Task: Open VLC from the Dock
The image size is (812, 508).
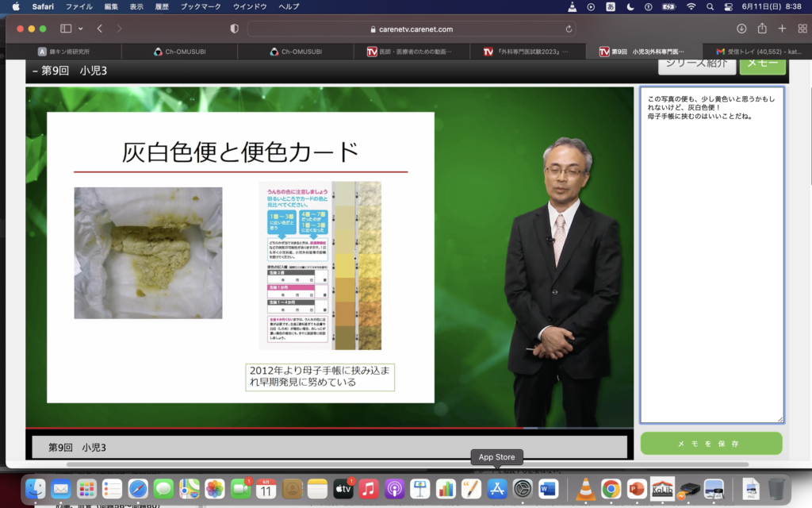Action: [x=586, y=489]
